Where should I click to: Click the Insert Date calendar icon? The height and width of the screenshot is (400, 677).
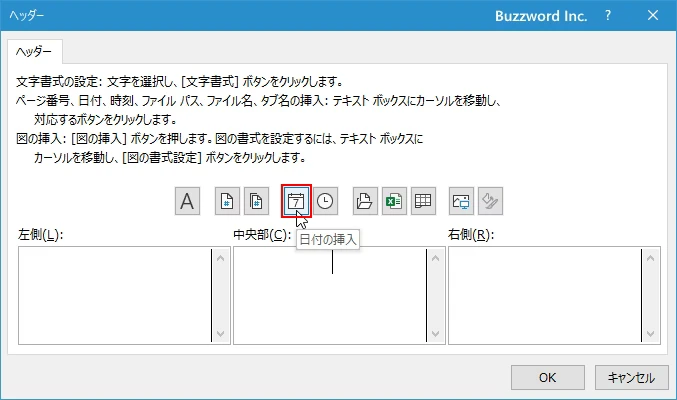(x=296, y=201)
